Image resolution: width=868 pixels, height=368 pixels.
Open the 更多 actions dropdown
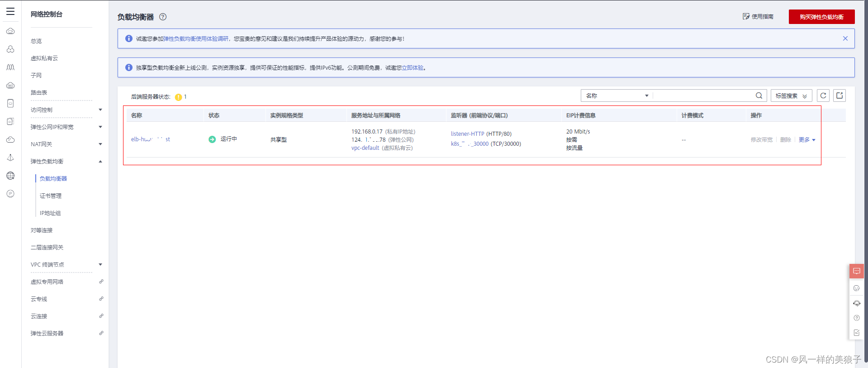pos(807,140)
